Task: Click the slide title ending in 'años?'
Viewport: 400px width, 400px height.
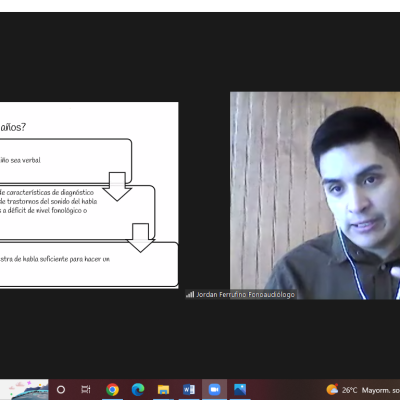Action: (x=13, y=127)
